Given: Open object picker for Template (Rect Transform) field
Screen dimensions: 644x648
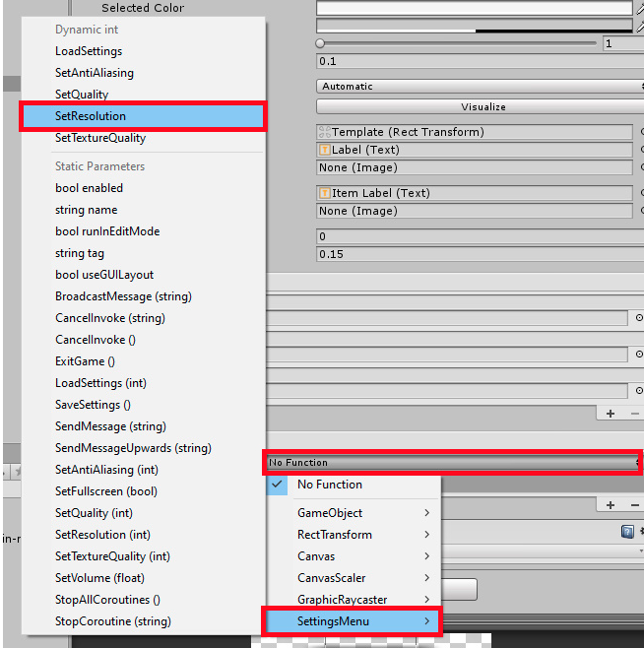Looking at the screenshot, I should point(641,132).
